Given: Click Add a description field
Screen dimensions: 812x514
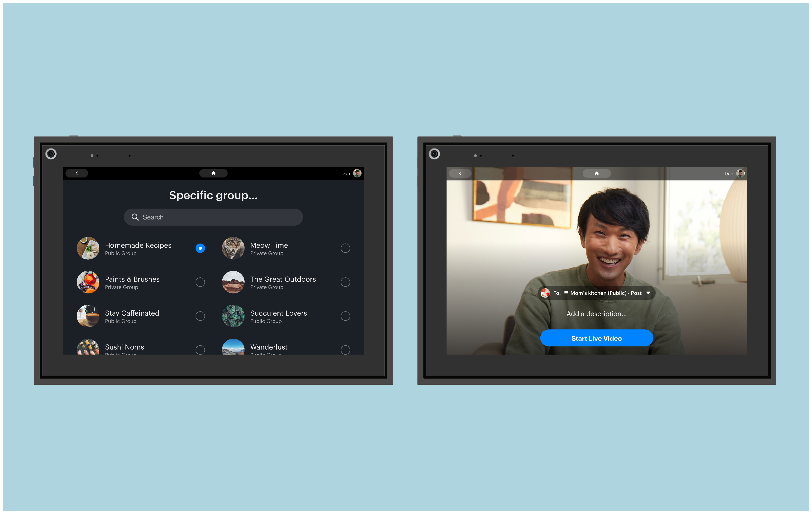Looking at the screenshot, I should [x=596, y=314].
